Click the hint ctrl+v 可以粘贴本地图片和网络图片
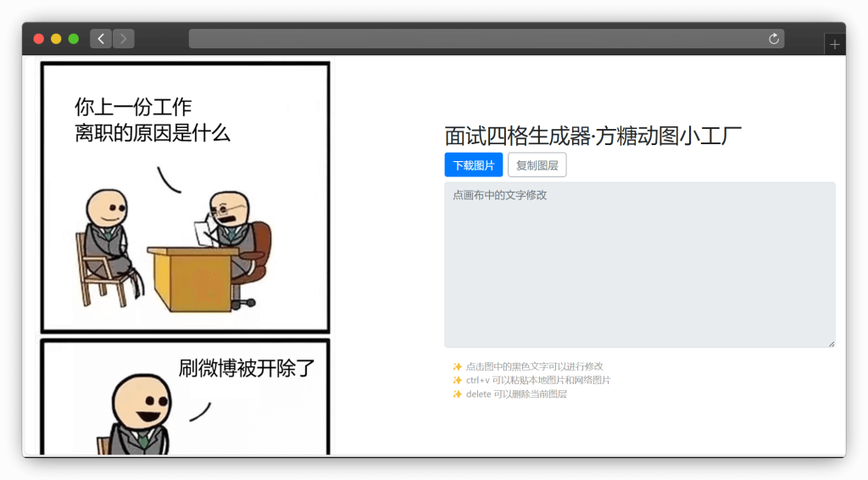This screenshot has width=868, height=480. tap(538, 380)
